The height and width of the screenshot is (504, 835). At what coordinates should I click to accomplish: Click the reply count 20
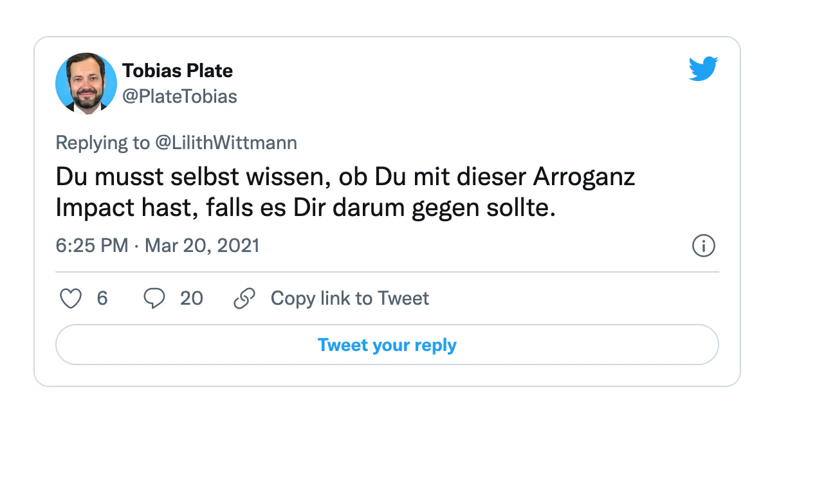click(192, 298)
